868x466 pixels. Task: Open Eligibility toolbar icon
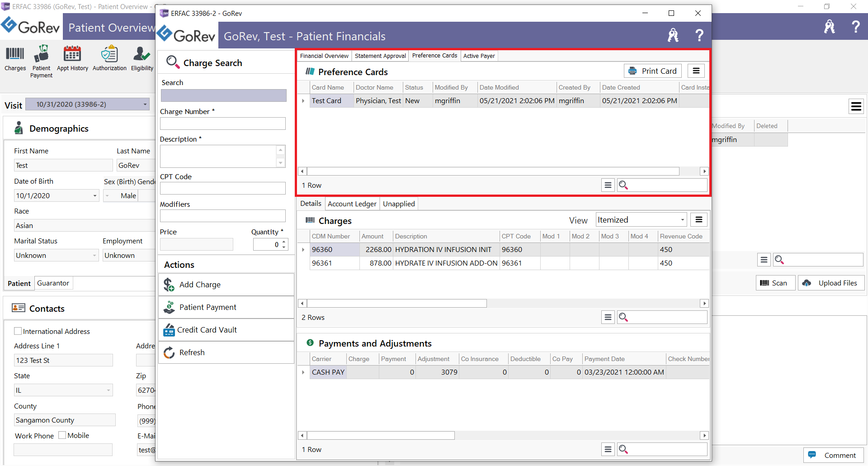pyautogui.click(x=142, y=59)
